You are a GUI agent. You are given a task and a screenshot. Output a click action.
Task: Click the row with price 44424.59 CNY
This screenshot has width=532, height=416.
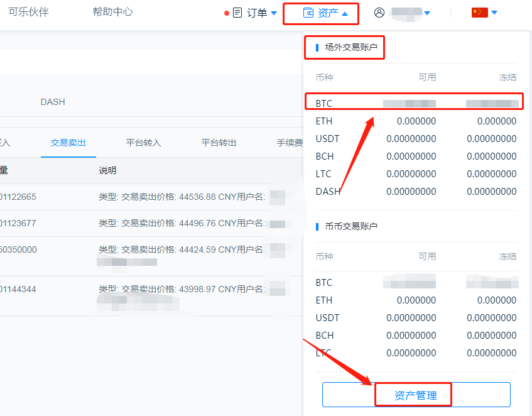151,256
